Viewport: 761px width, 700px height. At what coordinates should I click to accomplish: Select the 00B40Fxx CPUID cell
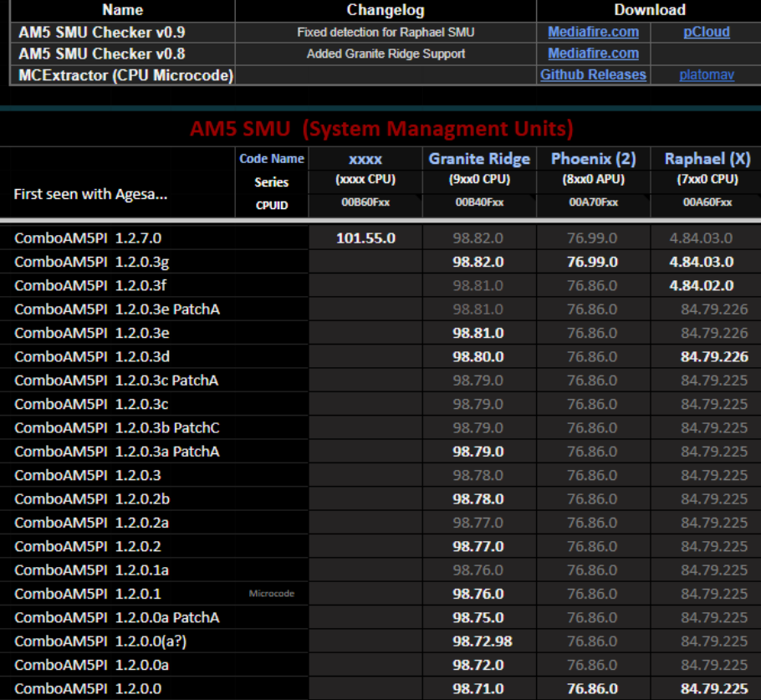(x=479, y=203)
